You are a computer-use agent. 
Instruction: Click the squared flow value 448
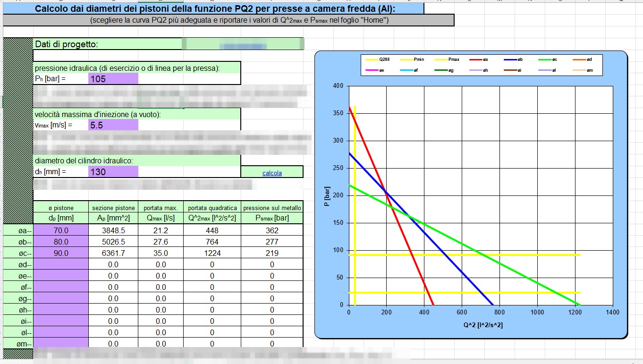pos(212,230)
